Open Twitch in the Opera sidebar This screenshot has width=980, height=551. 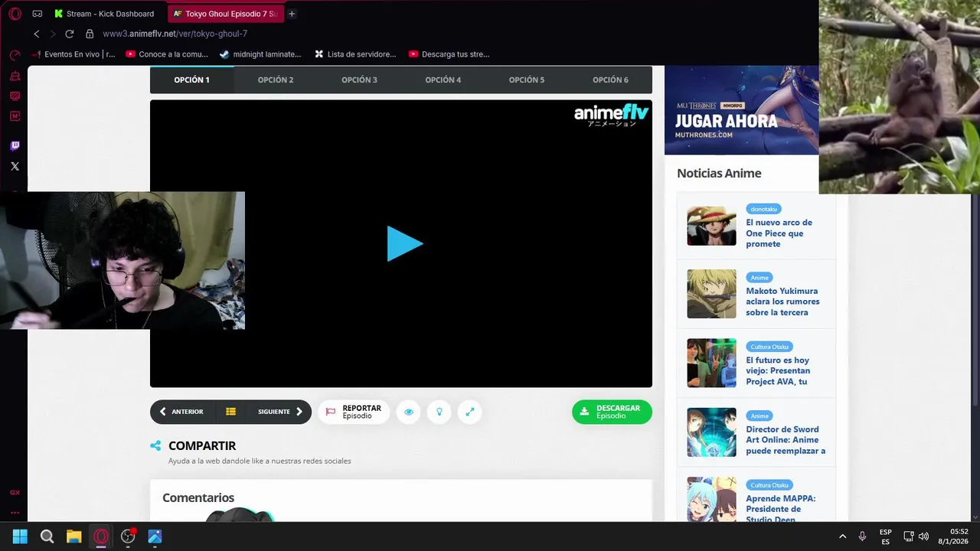tap(15, 145)
